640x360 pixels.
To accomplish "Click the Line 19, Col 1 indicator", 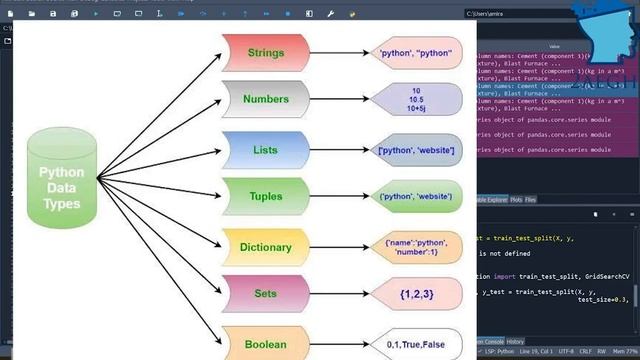I will [x=536, y=351].
